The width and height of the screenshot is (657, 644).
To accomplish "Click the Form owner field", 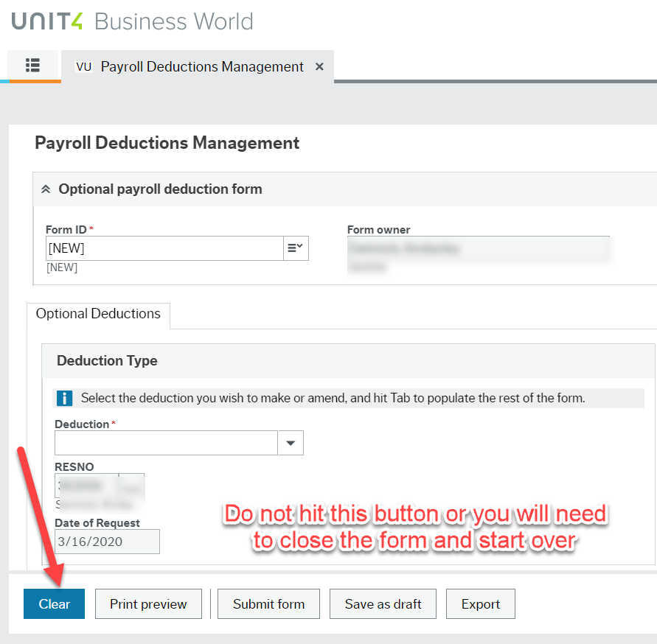I will point(478,248).
